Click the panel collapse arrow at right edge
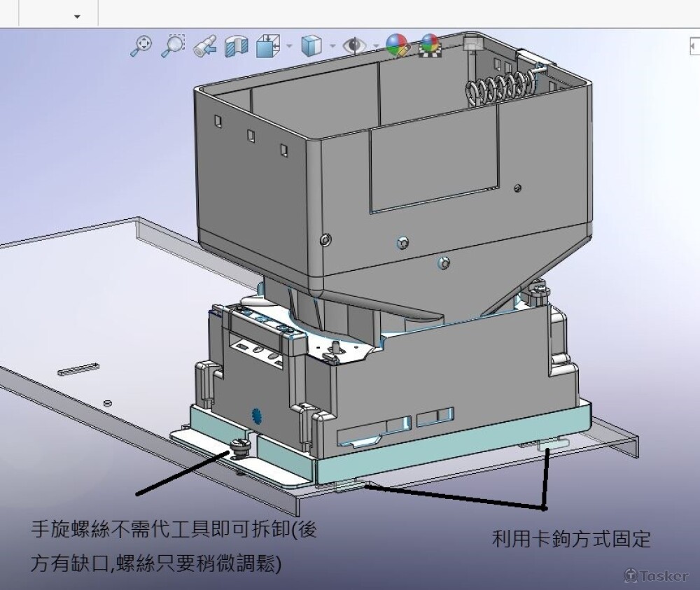Viewport: 700px width, 590px height. [x=694, y=46]
